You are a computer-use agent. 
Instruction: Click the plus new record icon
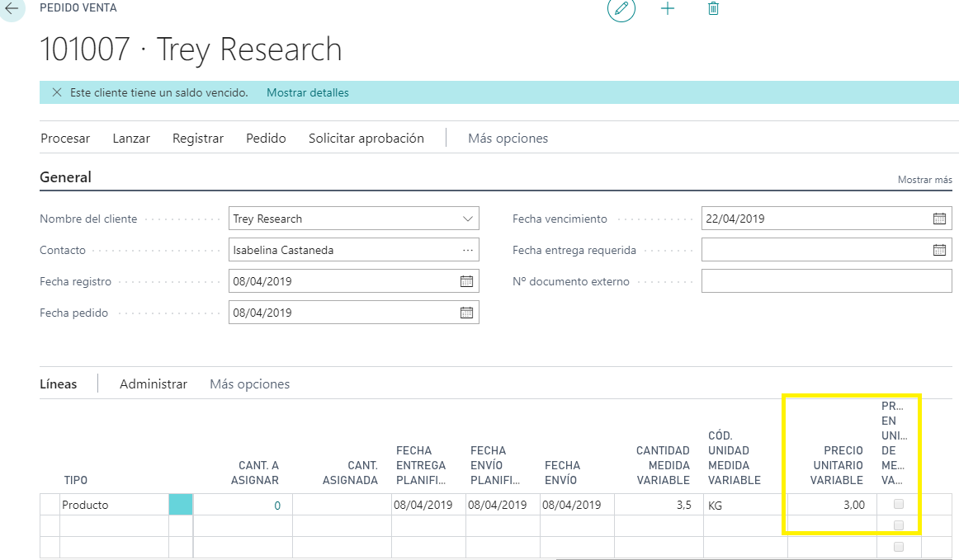click(x=668, y=8)
